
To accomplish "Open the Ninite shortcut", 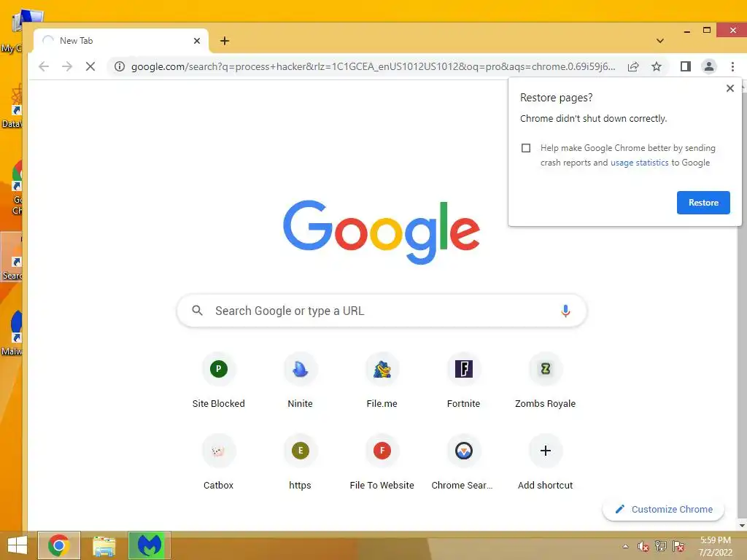I will point(300,381).
